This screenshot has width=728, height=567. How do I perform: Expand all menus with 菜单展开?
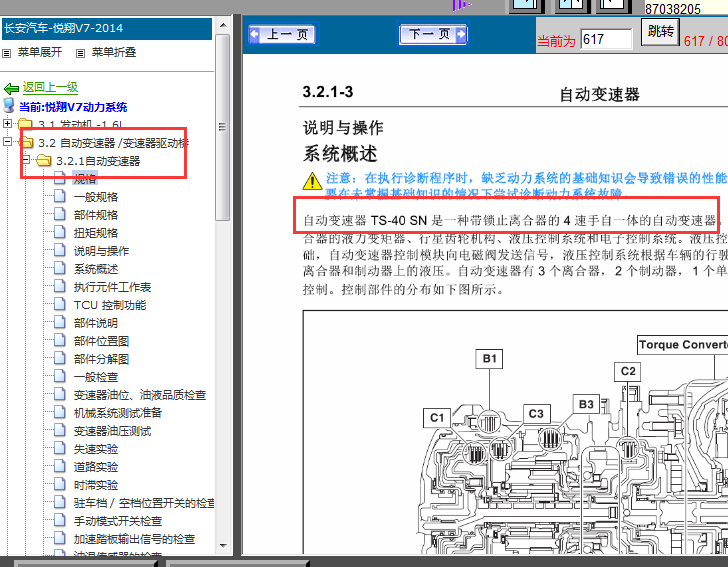40,52
